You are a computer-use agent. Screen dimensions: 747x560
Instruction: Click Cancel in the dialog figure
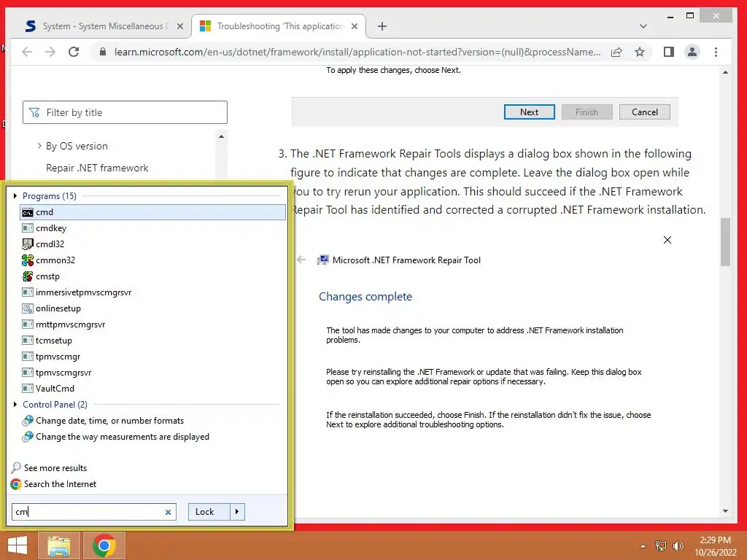(645, 112)
